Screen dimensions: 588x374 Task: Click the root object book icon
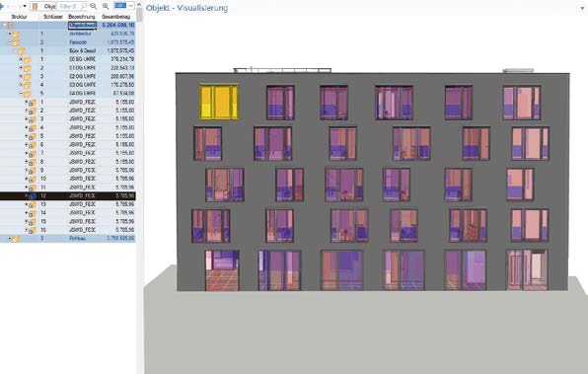click(x=11, y=26)
